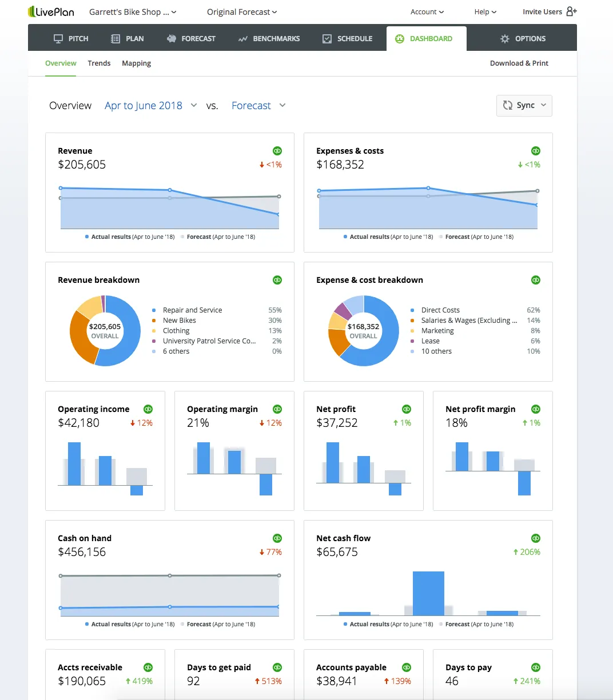Open the Options gear tab

click(522, 39)
